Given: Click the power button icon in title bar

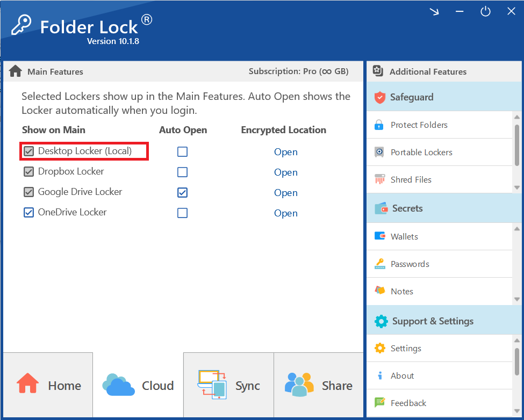Looking at the screenshot, I should [x=485, y=12].
